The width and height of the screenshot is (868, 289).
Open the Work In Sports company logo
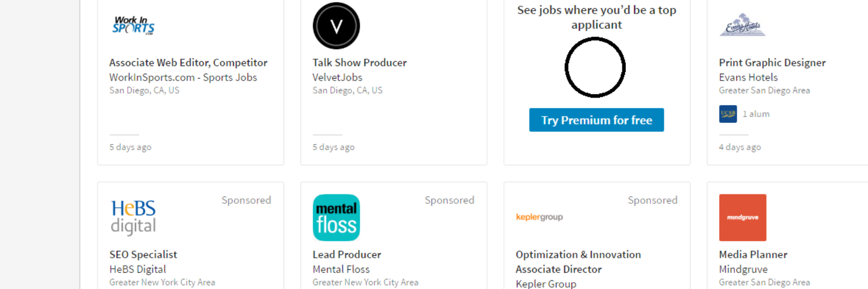pos(134,26)
